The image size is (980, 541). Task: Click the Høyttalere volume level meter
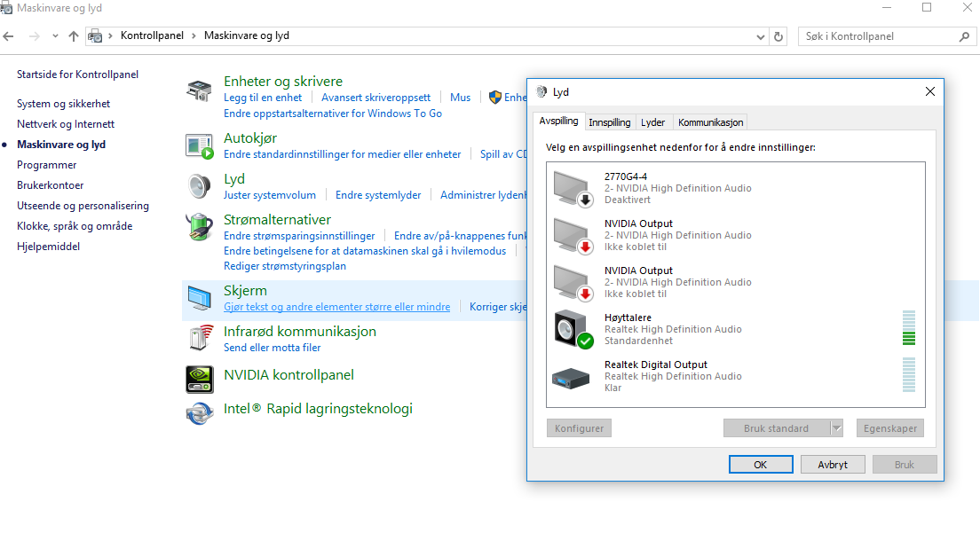click(909, 328)
